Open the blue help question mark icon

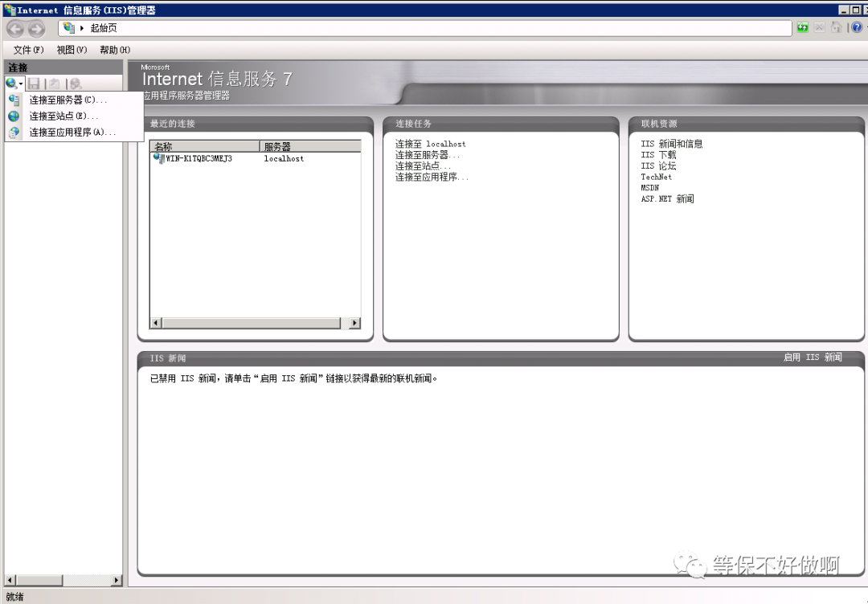point(857,27)
